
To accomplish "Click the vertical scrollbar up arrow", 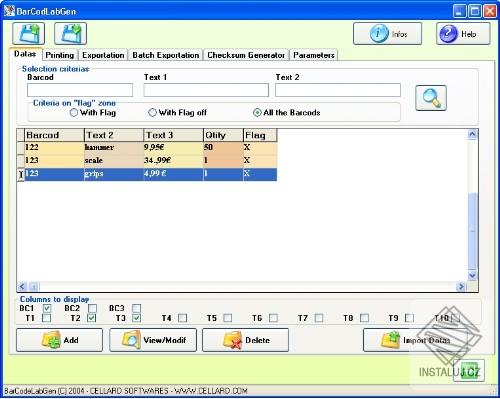I will (x=472, y=134).
